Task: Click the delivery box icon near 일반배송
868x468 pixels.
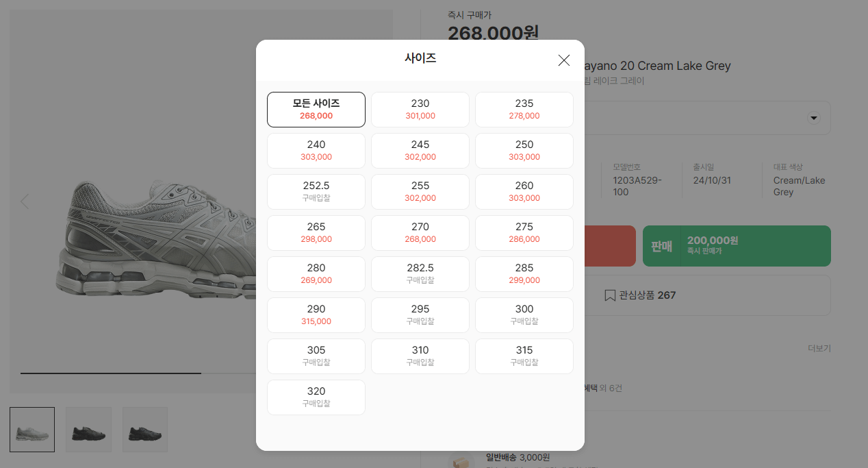Action: tap(462, 461)
